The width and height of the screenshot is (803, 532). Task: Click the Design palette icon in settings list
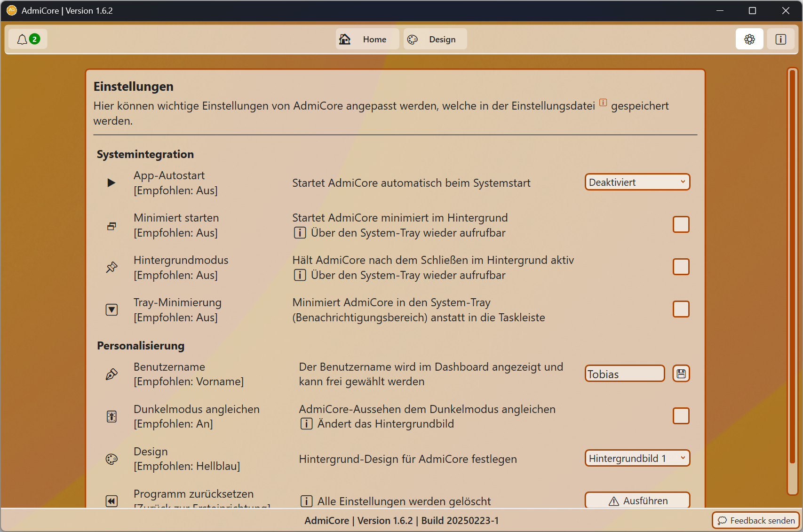click(x=111, y=459)
